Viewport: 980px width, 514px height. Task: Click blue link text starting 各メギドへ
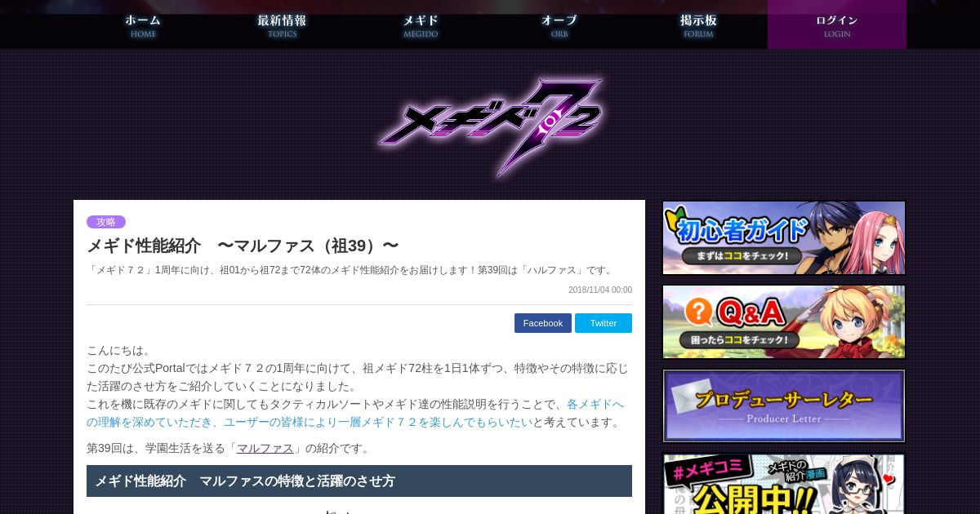tap(355, 413)
